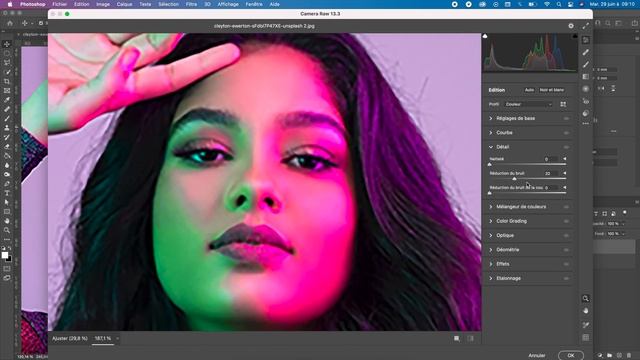Select the Eraser tool in Photoshop toolbar
640x360 pixels.
click(x=7, y=147)
